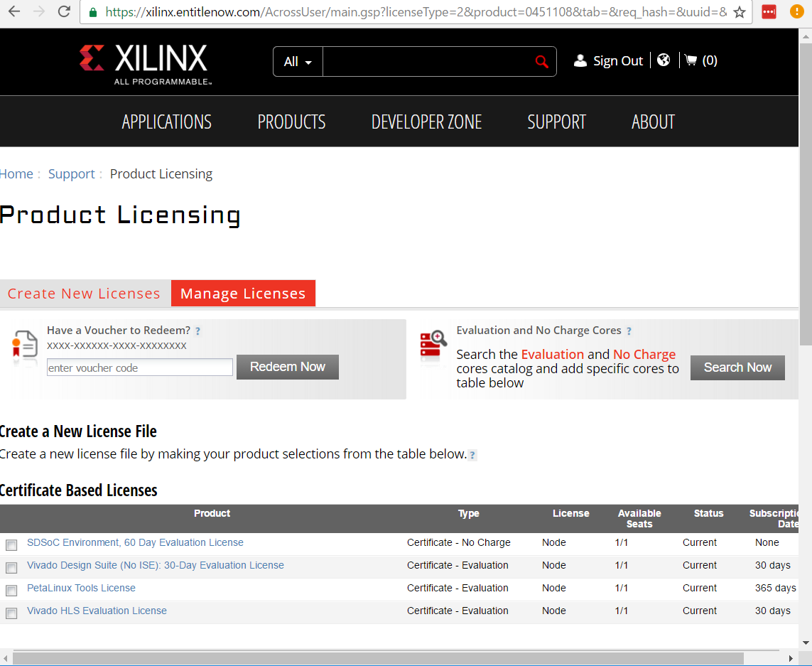The width and height of the screenshot is (812, 666).
Task: Click the Product column header
Action: [x=212, y=514]
